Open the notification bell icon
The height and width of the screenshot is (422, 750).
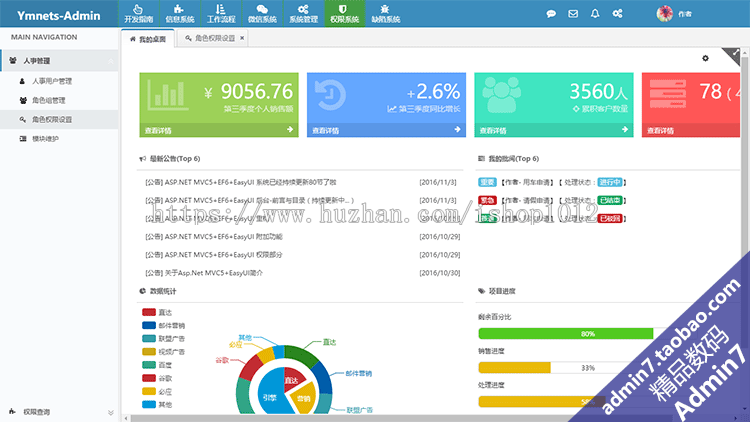coord(595,13)
